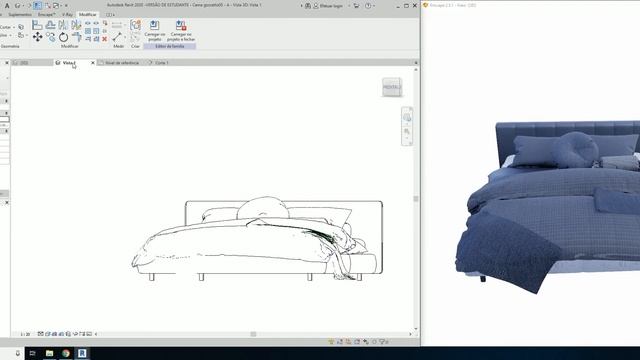Select the Copy tool with overlapping circles

pyautogui.click(x=51, y=37)
